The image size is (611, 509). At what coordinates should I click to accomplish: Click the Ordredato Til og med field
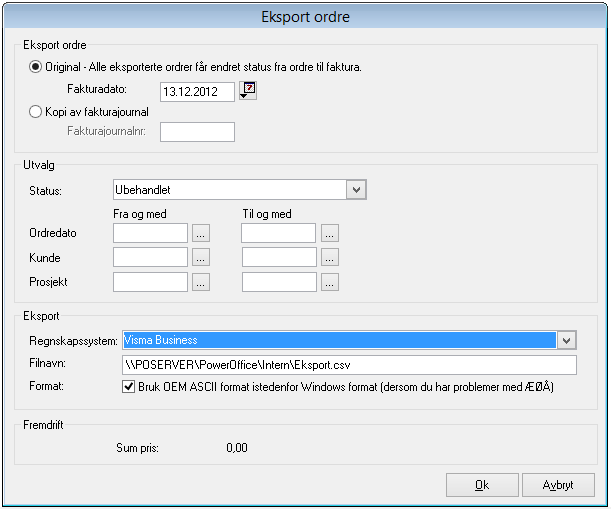click(x=279, y=233)
